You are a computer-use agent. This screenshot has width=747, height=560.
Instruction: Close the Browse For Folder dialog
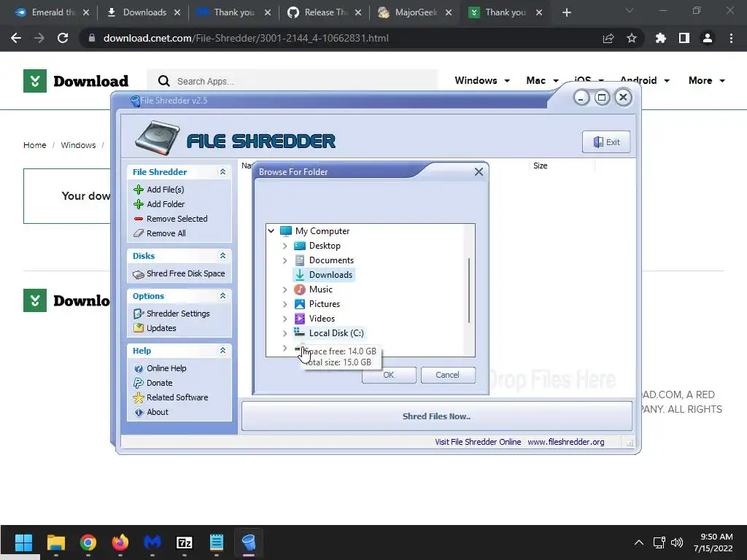(479, 172)
